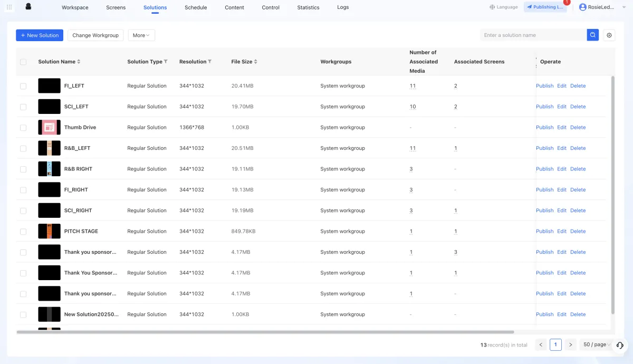Image resolution: width=633 pixels, height=364 pixels.
Task: Open the Statistics tab
Action: 308,7
